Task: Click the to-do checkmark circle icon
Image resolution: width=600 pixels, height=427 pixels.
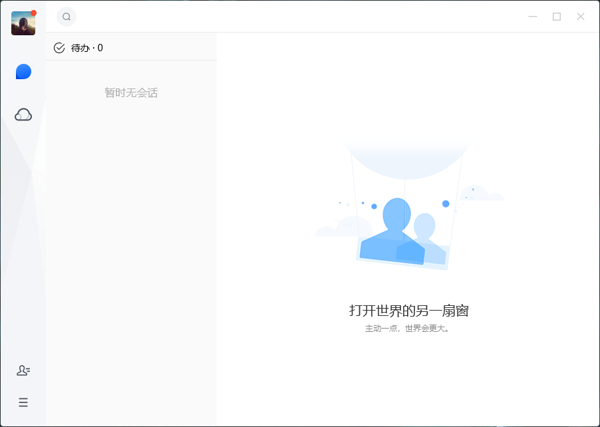Action: click(x=59, y=48)
